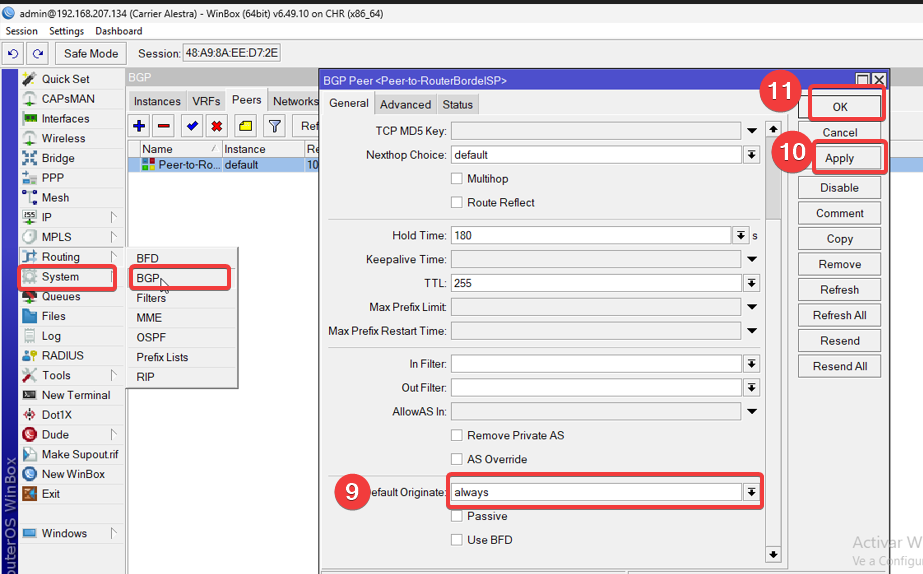Expand the TCP MD5 Key field arrow
923x574 pixels.
pyautogui.click(x=751, y=131)
